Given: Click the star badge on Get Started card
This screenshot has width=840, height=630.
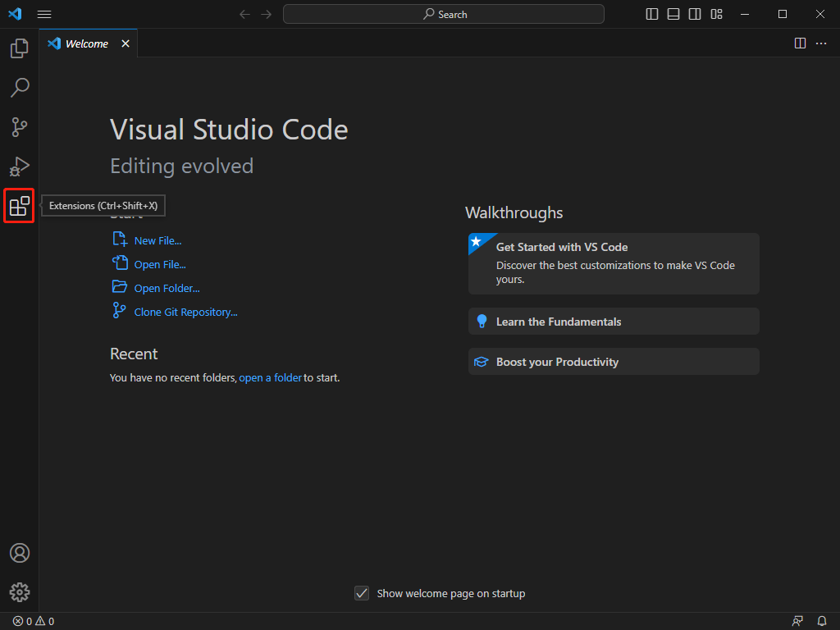Looking at the screenshot, I should click(x=477, y=242).
